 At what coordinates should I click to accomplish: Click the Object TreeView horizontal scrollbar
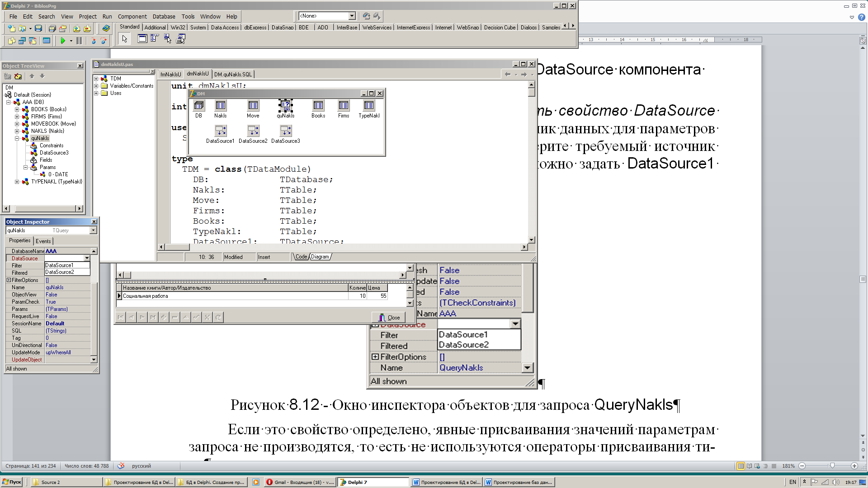point(43,209)
